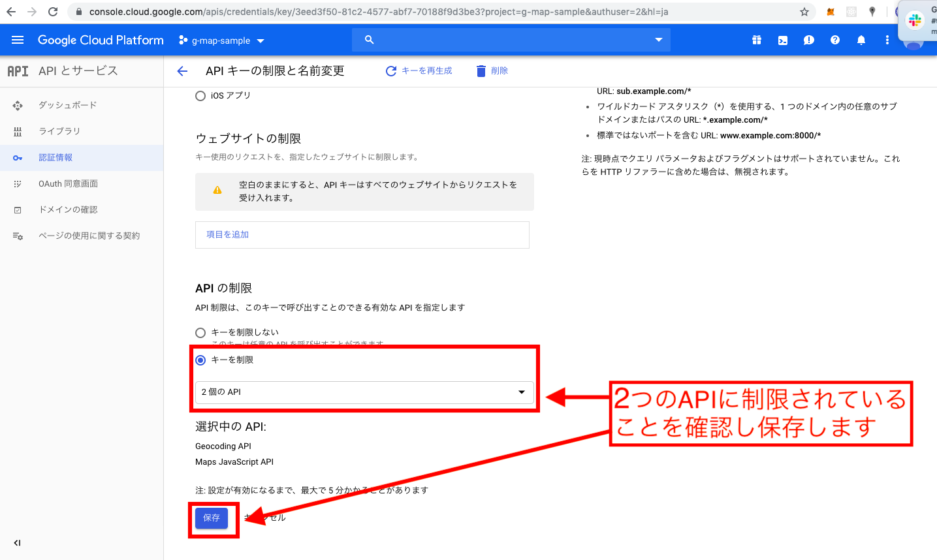Choose キーを制限しない option
937x560 pixels.
coord(200,332)
